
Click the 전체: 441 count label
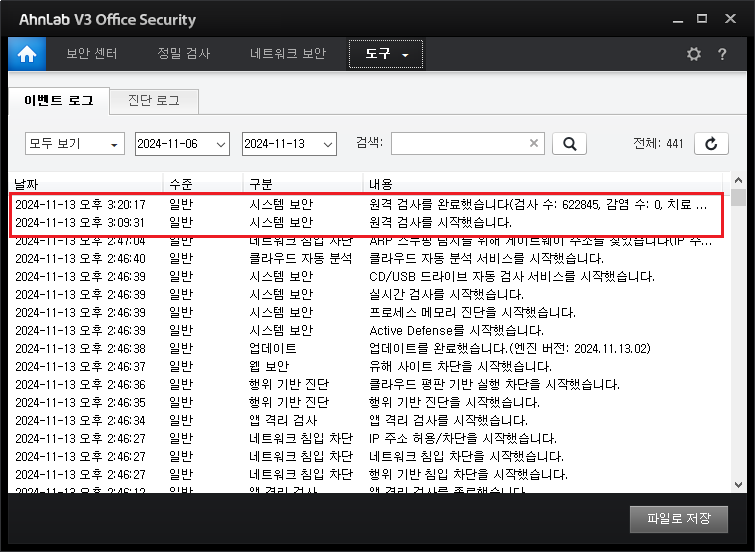658,144
